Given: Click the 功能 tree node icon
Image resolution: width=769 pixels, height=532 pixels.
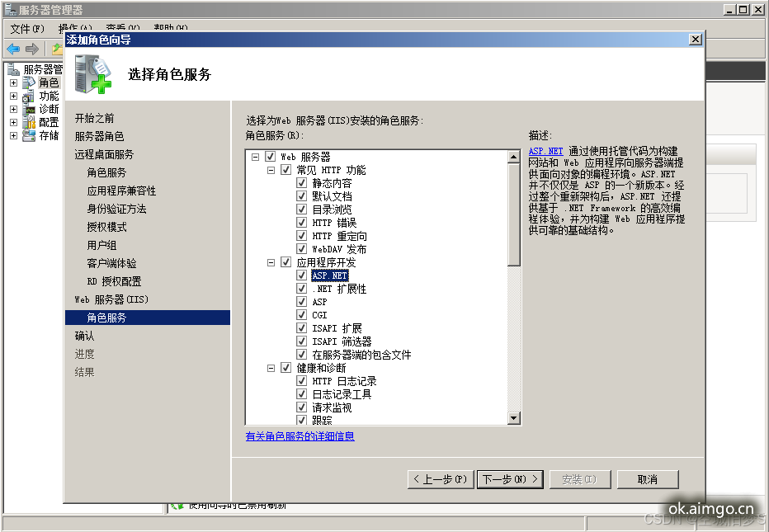Looking at the screenshot, I should (x=29, y=97).
